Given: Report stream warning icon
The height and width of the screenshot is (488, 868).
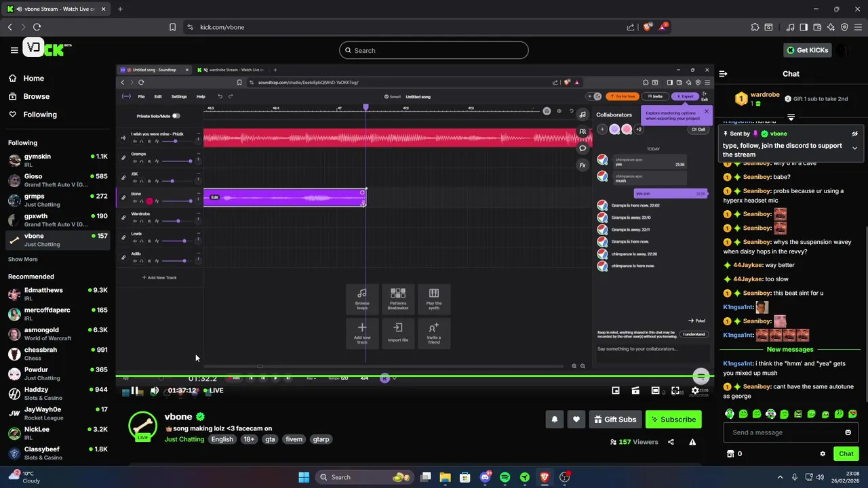Looking at the screenshot, I should [692, 442].
